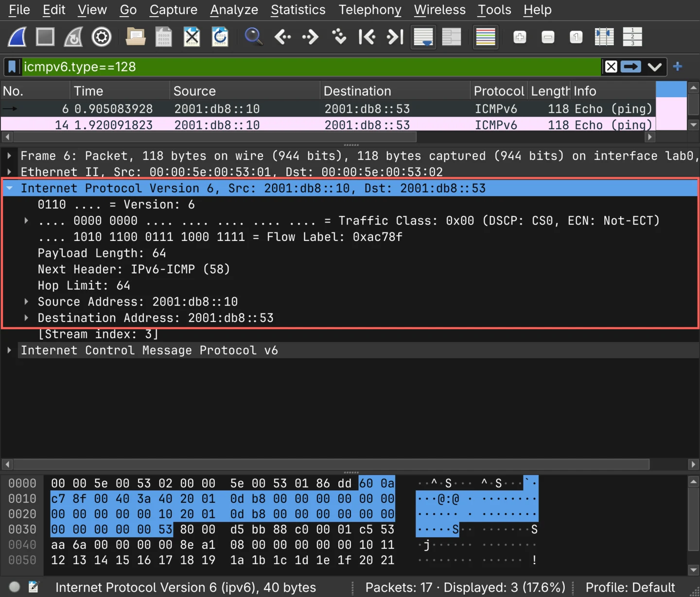
Task: Open the display filter history dropdown
Action: (x=655, y=67)
